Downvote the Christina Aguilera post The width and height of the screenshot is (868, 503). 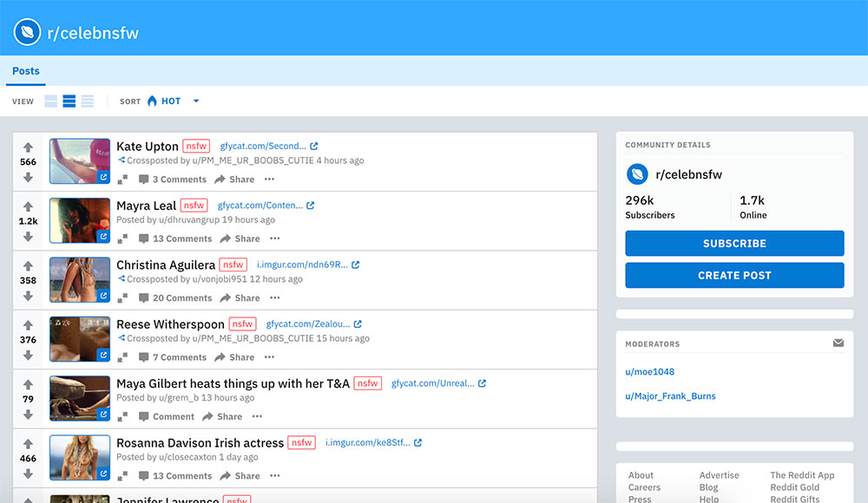coord(29,296)
